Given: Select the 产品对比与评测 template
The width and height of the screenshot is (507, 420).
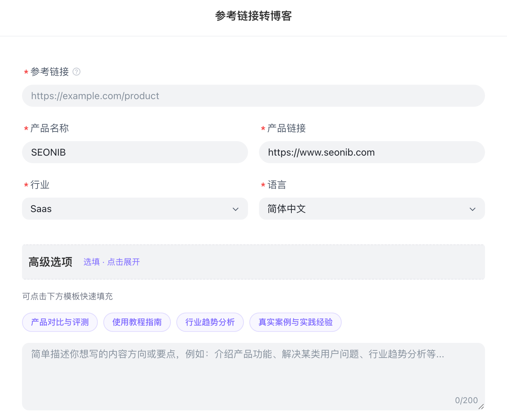Looking at the screenshot, I should coord(60,322).
